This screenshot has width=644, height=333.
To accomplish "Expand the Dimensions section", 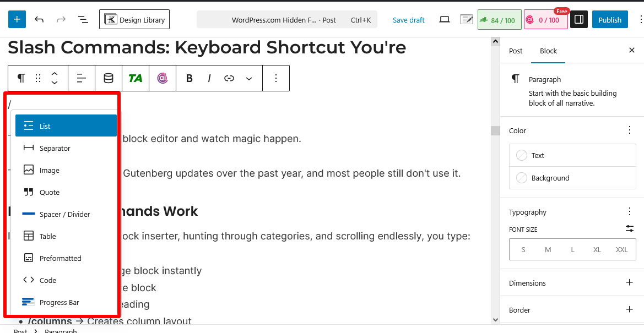I will [629, 282].
